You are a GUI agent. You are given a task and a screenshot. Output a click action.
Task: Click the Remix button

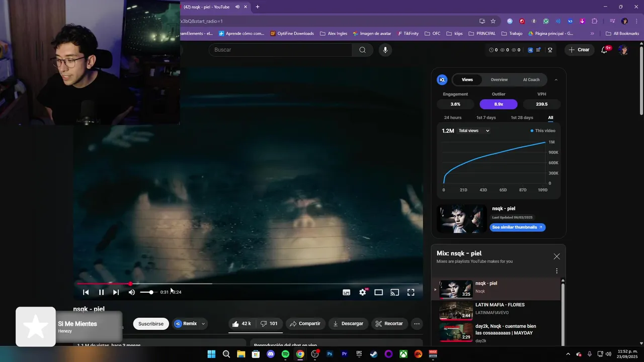(186, 324)
